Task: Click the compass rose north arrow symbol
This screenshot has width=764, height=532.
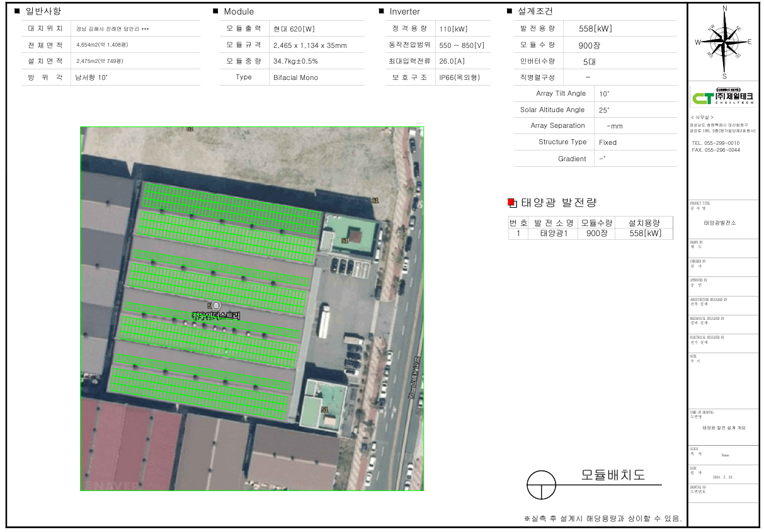Action: (724, 42)
